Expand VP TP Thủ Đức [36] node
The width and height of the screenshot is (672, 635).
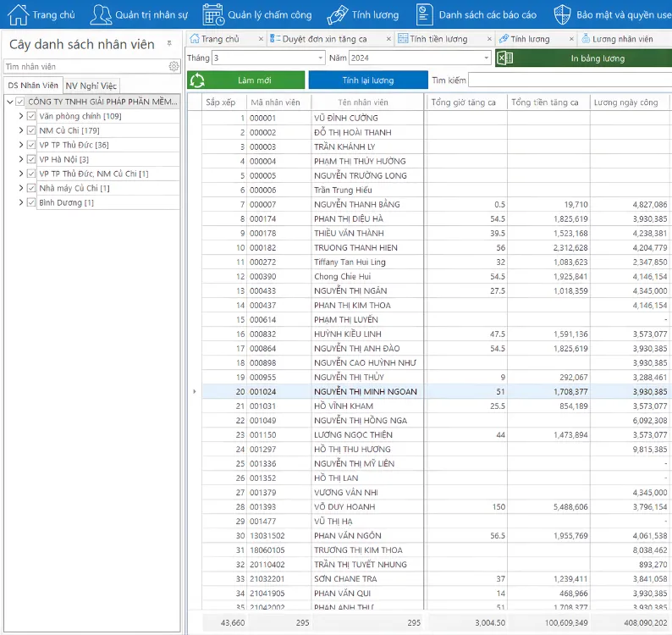[20, 145]
